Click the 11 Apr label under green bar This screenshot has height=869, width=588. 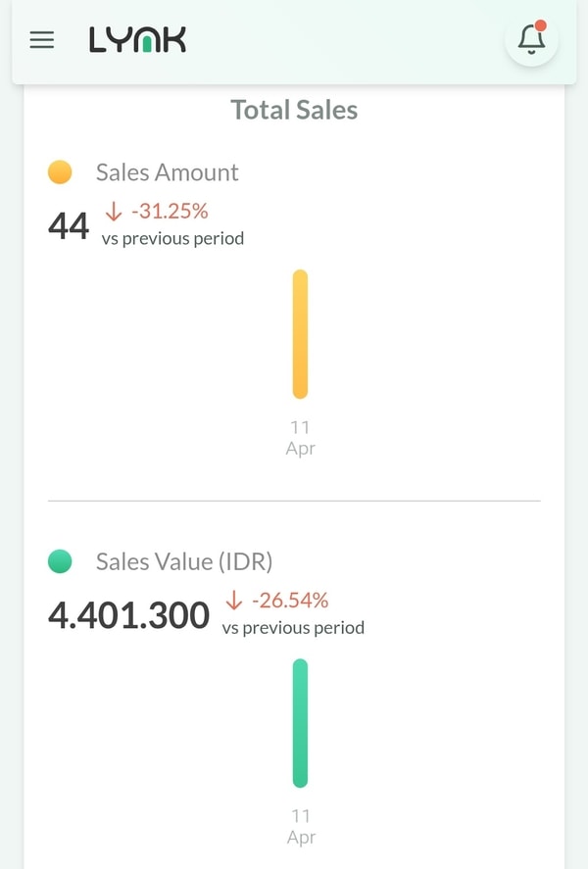pos(300,827)
